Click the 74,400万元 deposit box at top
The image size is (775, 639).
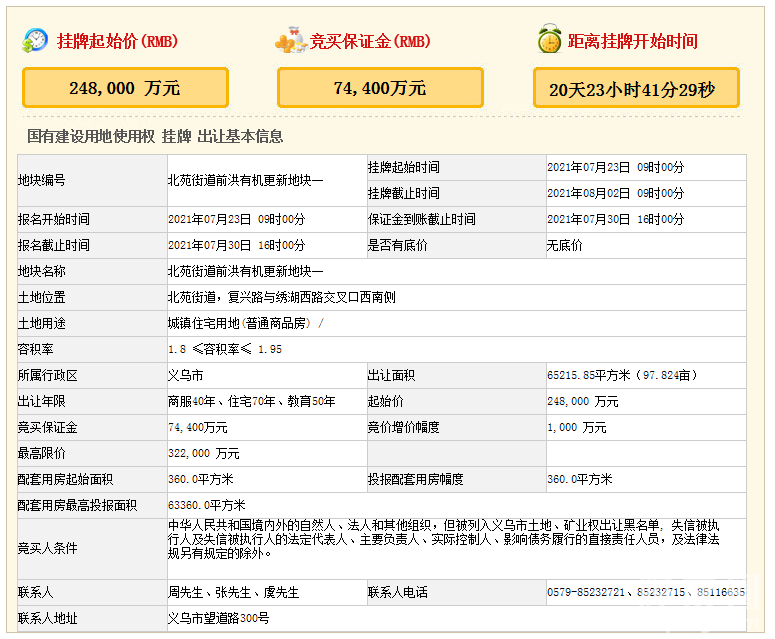[x=380, y=88]
